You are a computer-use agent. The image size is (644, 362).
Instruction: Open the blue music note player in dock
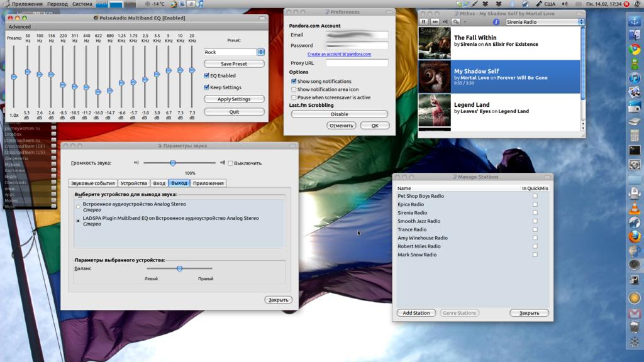coord(635,78)
